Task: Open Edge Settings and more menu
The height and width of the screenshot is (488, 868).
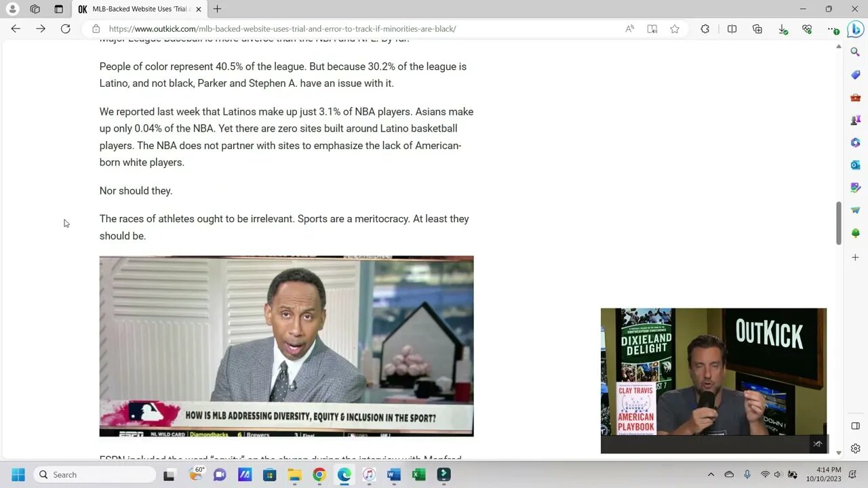Action: point(833,29)
